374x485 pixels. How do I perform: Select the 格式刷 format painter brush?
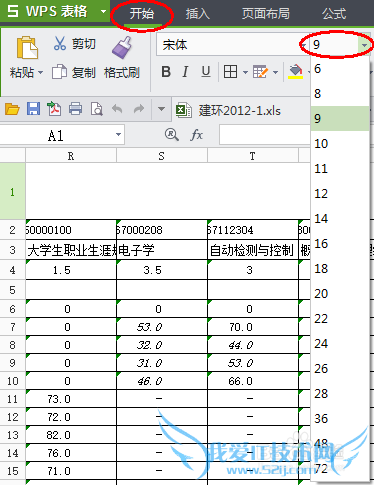[x=122, y=47]
